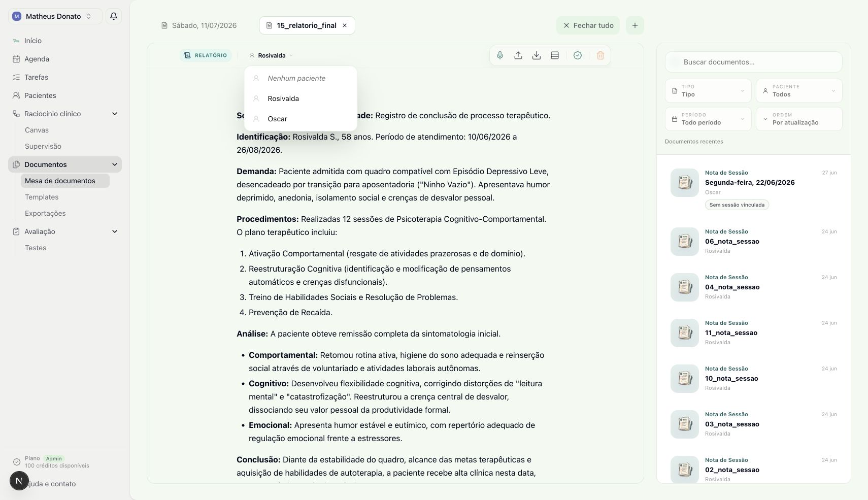This screenshot has height=500, width=868.
Task: Collapse the Raciocínio clínico section
Action: click(115, 114)
